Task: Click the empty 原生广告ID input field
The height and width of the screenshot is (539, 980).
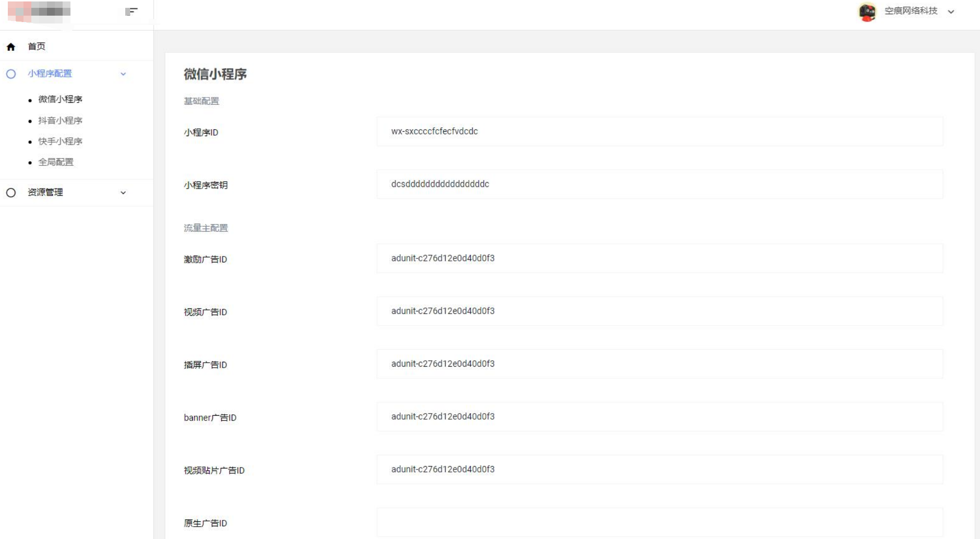Action: (660, 522)
